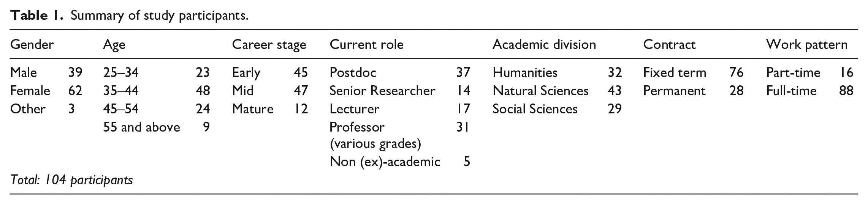Click the Mature career stage cell

coord(253,109)
